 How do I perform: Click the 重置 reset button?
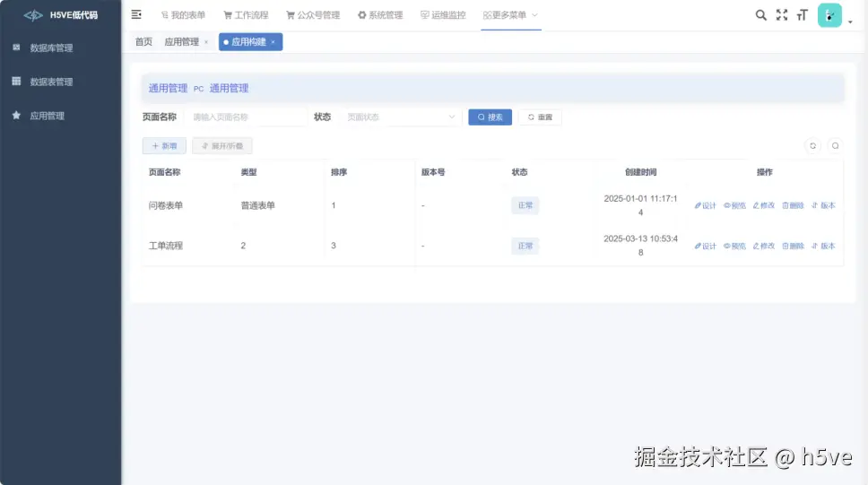coord(540,117)
